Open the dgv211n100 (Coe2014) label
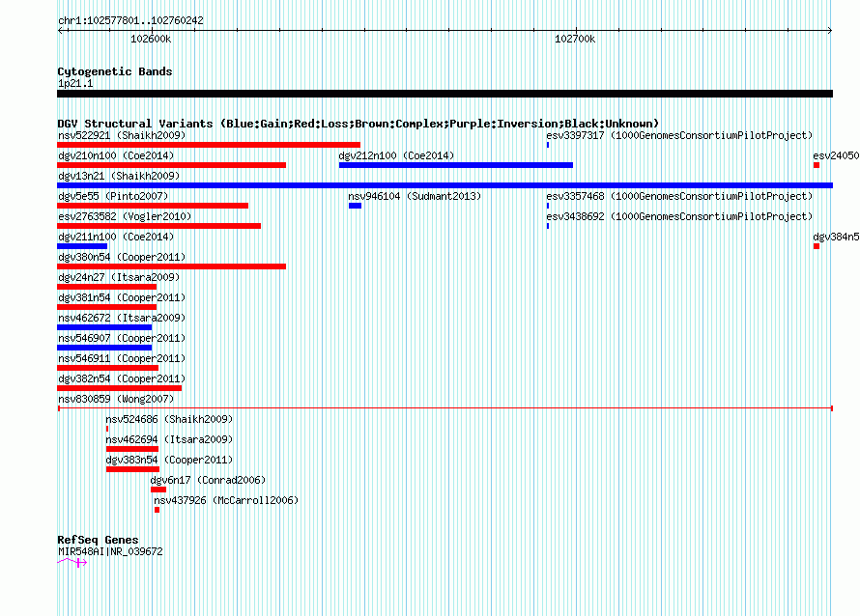This screenshot has width=860, height=616. point(116,237)
